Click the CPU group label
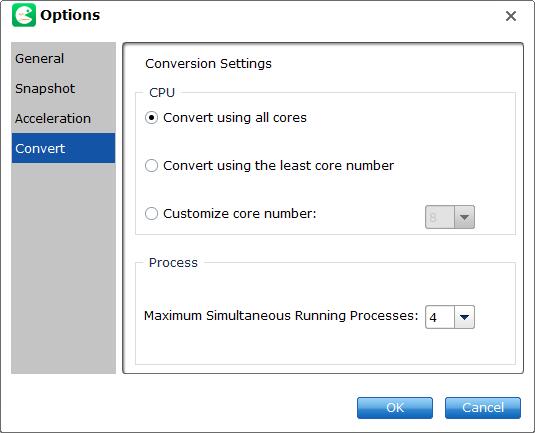 click(162, 92)
